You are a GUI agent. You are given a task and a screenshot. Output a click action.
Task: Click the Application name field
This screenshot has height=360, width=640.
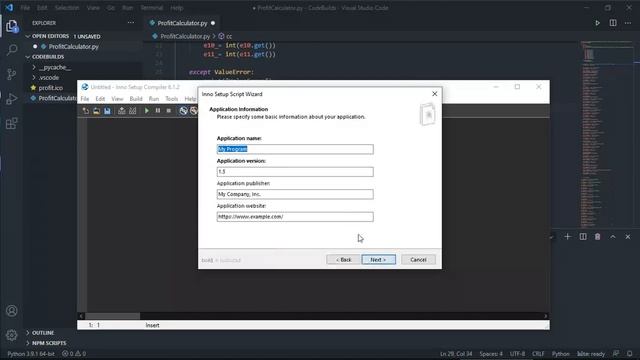(295, 149)
